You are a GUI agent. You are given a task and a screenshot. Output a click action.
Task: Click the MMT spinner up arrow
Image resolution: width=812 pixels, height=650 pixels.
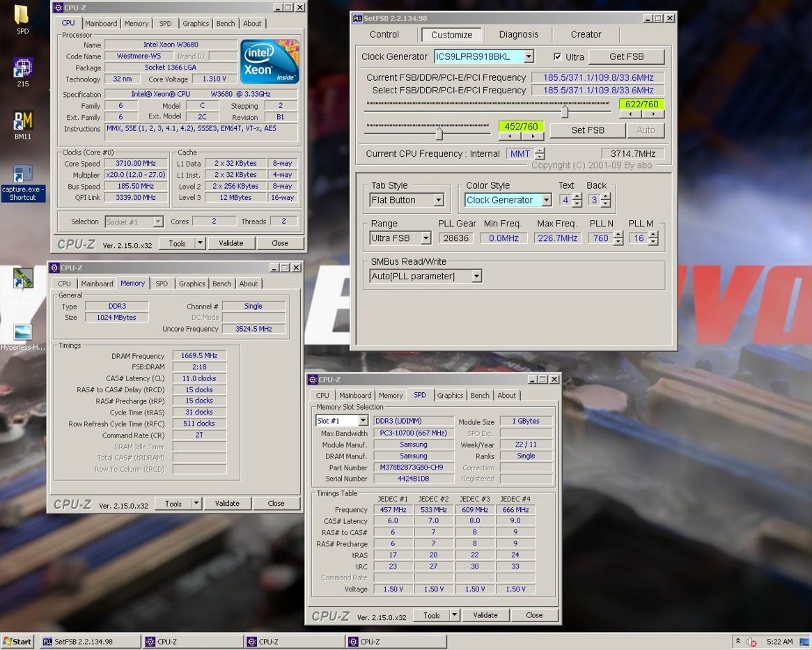540,150
